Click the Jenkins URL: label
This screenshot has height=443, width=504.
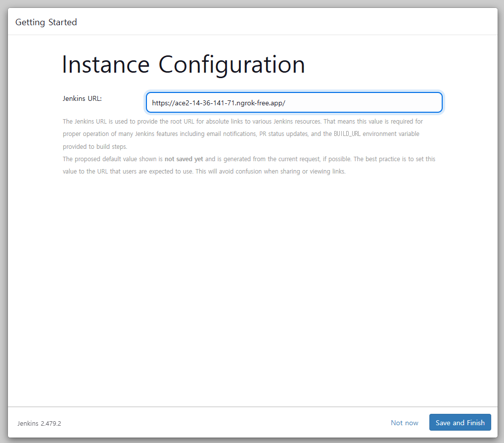[82, 98]
